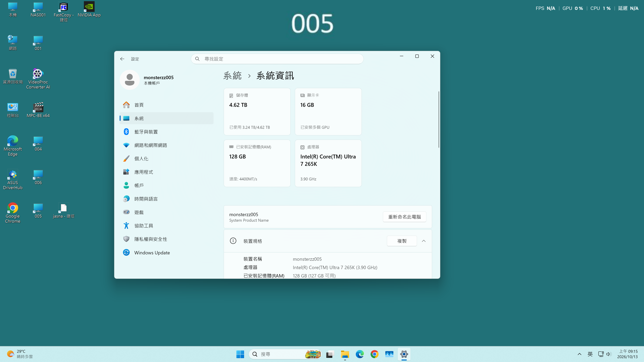Select 藍牙與裝置 in the Settings sidebar
644x362 pixels.
167,132
